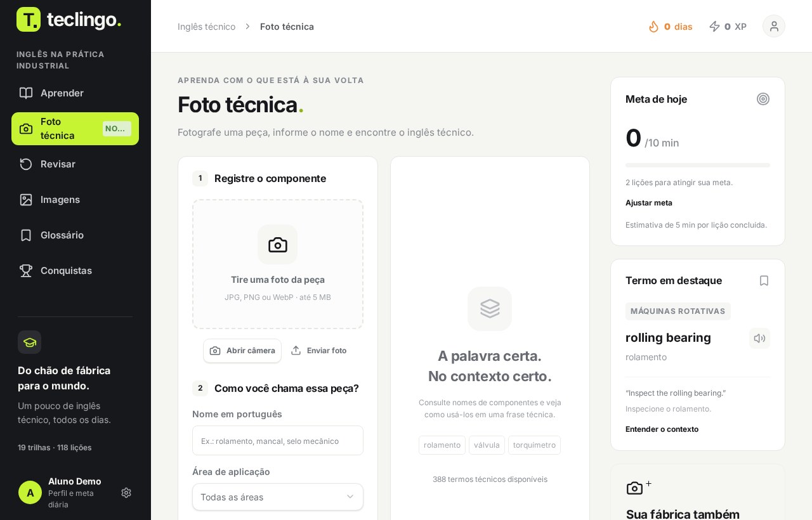The width and height of the screenshot is (812, 520).
Task: View Conquistas achievements
Action: [75, 271]
